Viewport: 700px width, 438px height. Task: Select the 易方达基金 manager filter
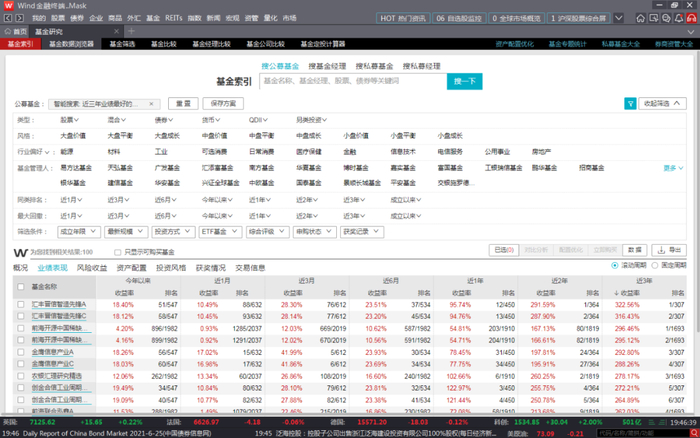76,168
